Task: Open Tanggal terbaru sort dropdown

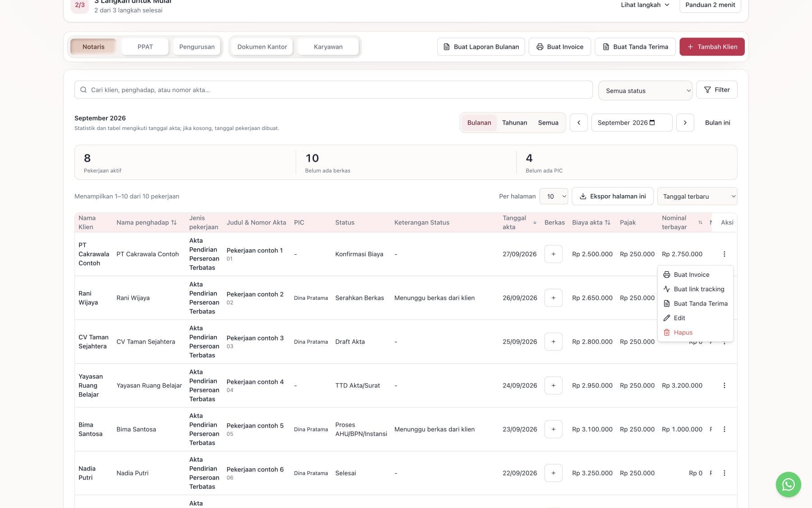Action: (x=697, y=196)
